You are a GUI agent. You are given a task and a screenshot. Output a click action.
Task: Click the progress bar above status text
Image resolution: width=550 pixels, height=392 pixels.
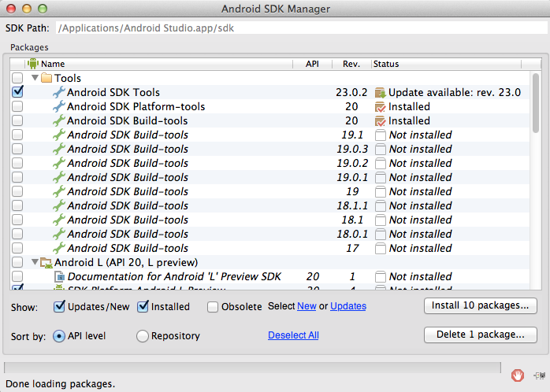252,368
